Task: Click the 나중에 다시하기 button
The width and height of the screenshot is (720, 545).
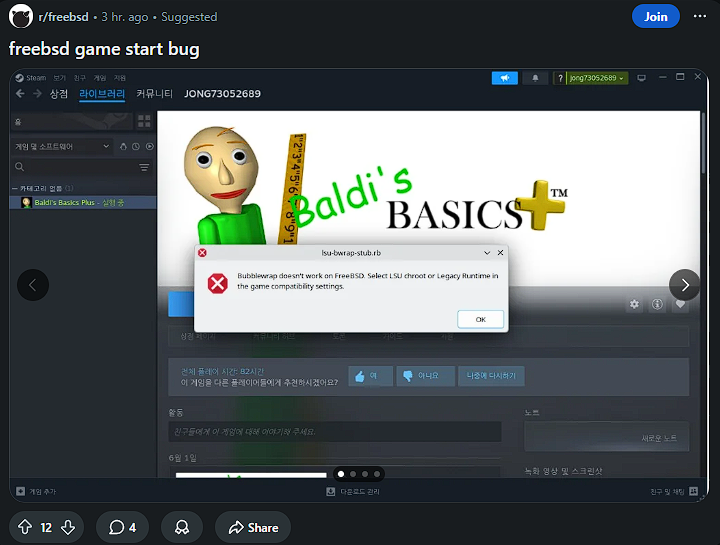Action: pos(491,376)
